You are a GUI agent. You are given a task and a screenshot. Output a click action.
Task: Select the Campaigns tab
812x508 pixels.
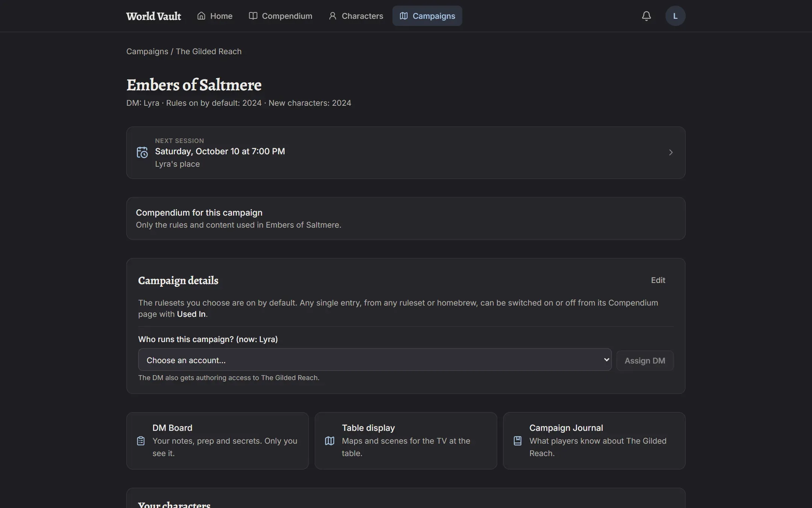click(x=427, y=16)
